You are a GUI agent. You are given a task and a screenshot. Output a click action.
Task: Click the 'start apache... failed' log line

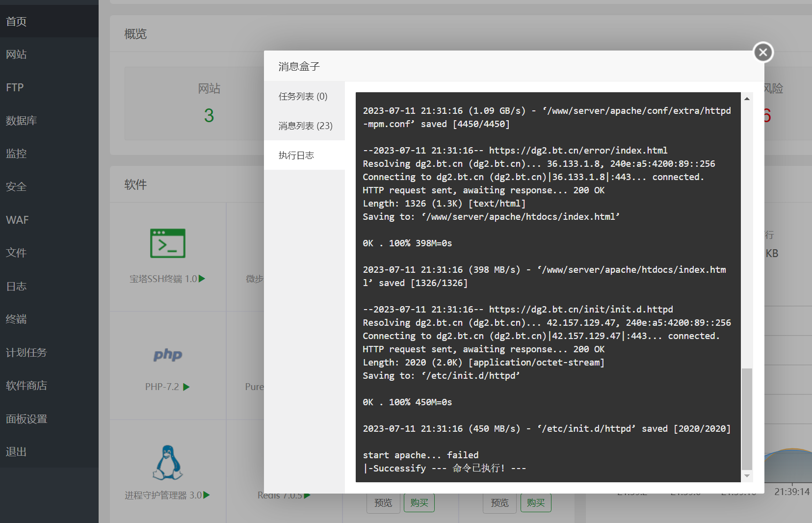click(420, 455)
